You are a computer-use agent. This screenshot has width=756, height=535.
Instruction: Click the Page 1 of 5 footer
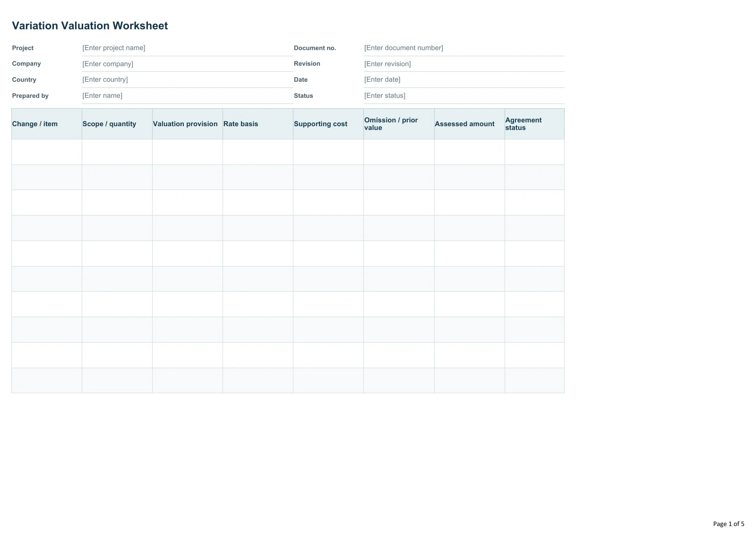[x=729, y=524]
